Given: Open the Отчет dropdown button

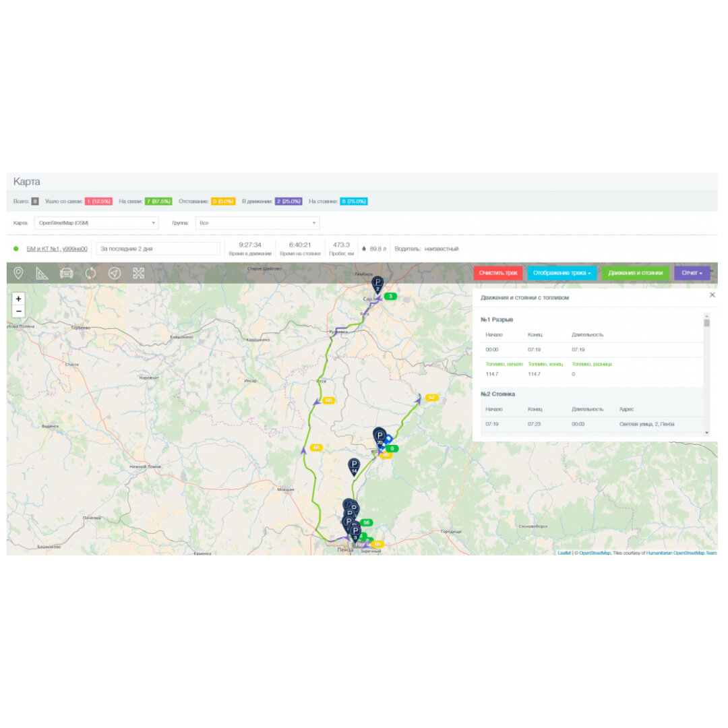Looking at the screenshot, I should (x=692, y=273).
